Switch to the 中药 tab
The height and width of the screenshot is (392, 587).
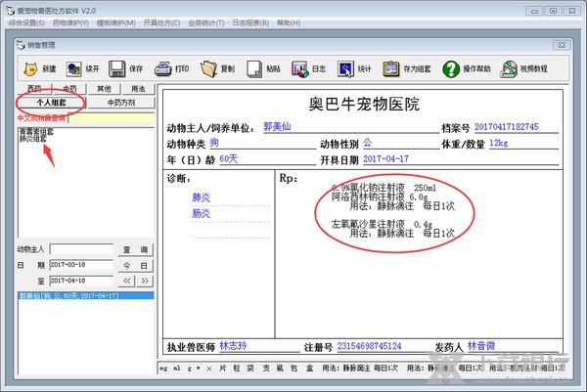click(x=69, y=89)
